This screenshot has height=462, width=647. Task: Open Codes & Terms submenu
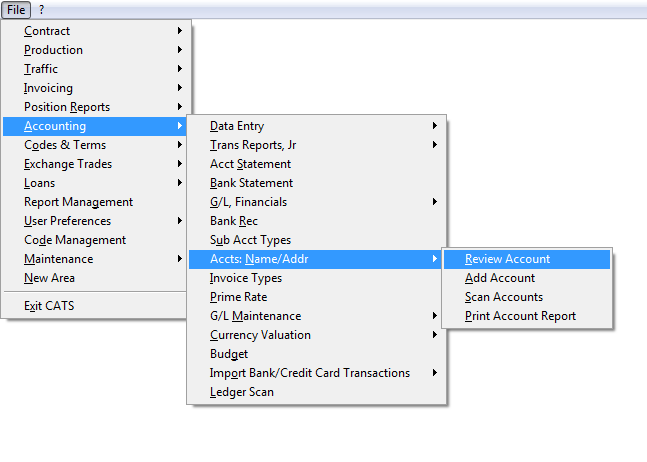(x=95, y=145)
